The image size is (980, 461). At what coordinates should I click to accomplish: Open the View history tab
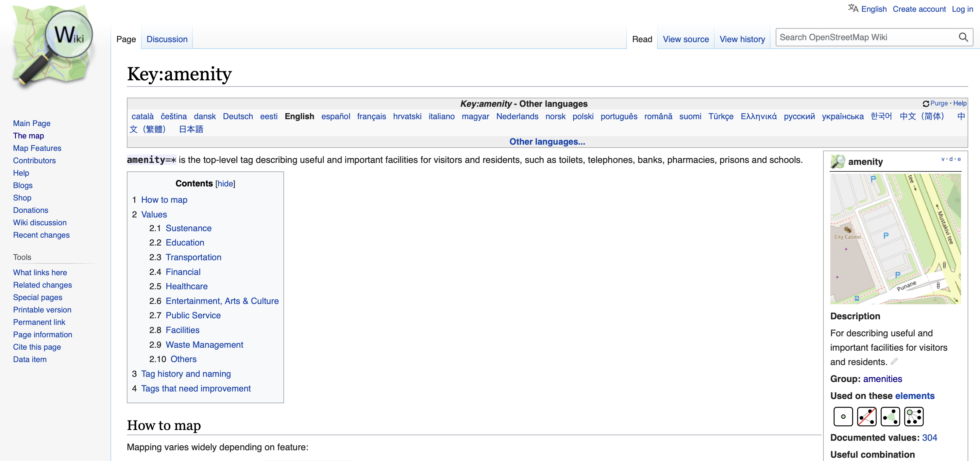pos(742,39)
